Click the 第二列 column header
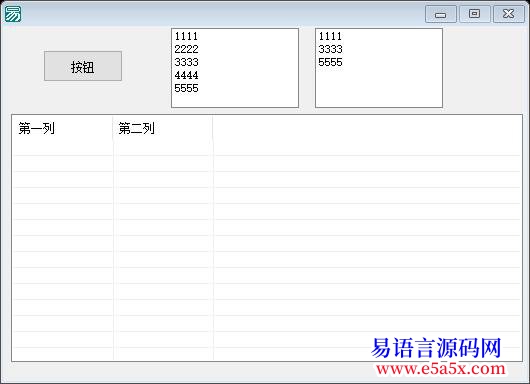 pyautogui.click(x=163, y=128)
